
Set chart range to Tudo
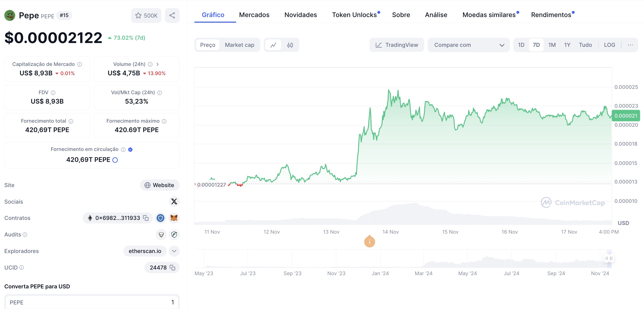point(586,45)
